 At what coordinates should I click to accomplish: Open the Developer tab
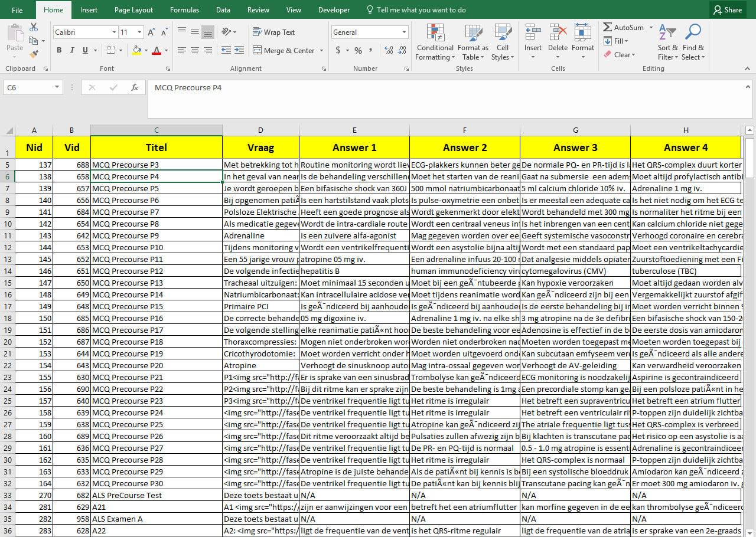[x=334, y=9]
